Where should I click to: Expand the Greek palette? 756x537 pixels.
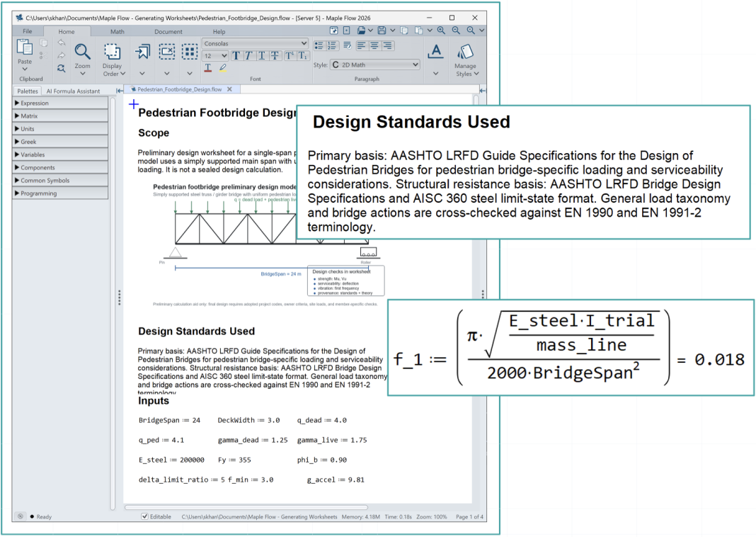click(60, 142)
